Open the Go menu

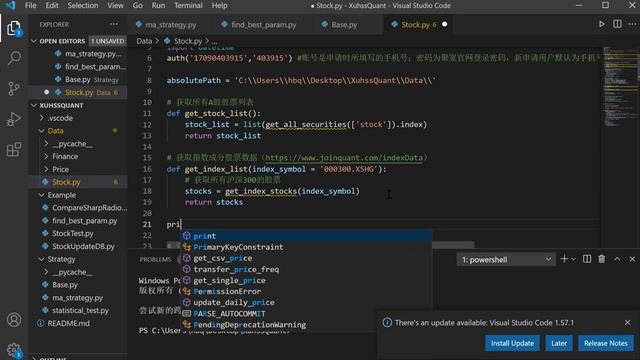tap(138, 5)
